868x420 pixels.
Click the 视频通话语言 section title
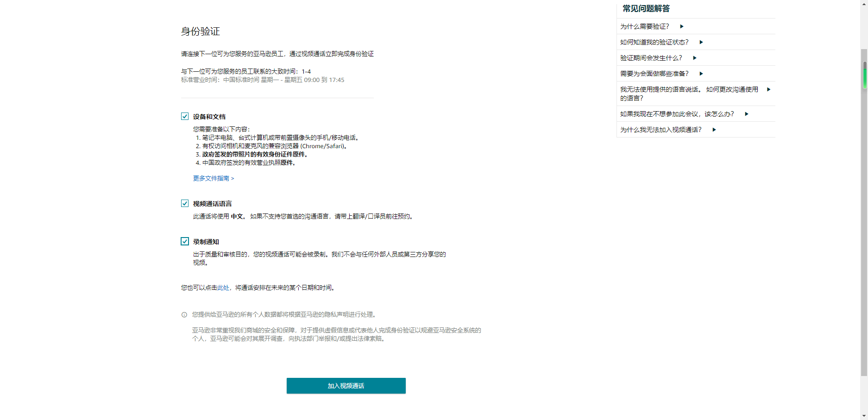[213, 204]
